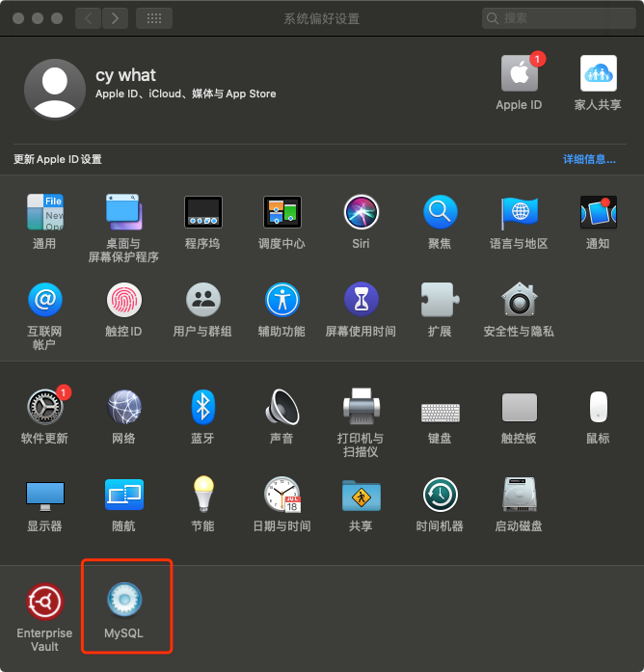Open 屏幕使用时间 Screen Time pane
This screenshot has height=672, width=644.
point(361,300)
